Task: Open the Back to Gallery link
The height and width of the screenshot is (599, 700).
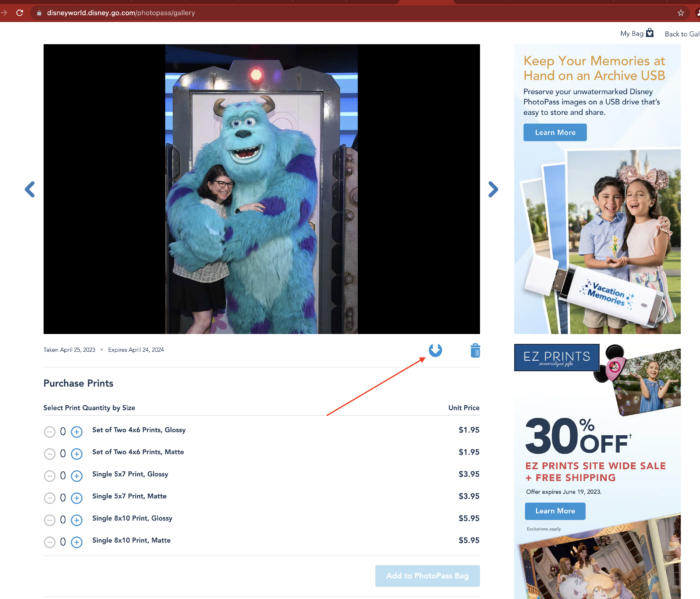Action: click(x=682, y=34)
